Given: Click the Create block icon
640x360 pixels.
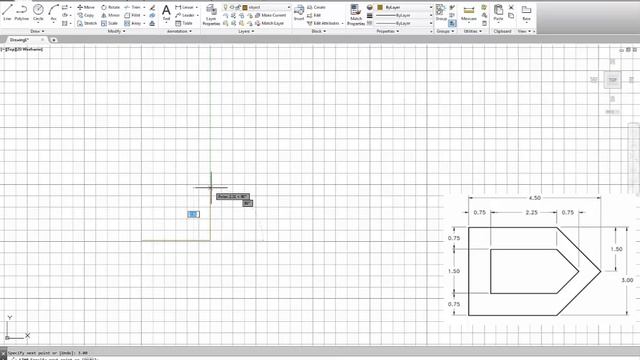Looking at the screenshot, I should pyautogui.click(x=316, y=7).
